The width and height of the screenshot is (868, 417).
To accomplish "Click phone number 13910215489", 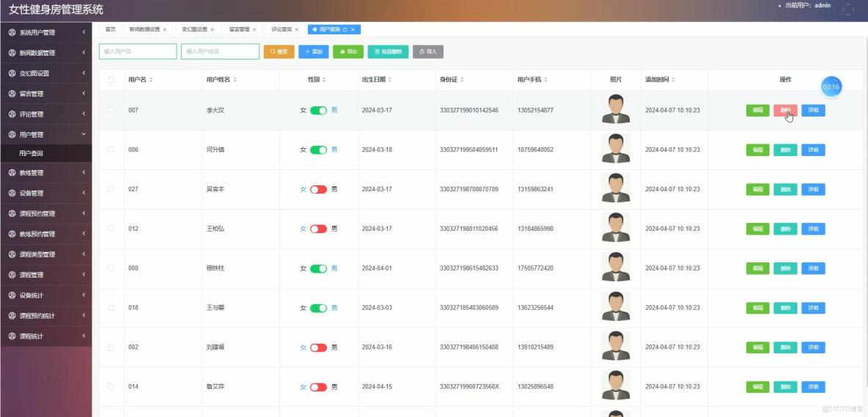I will click(x=535, y=347).
